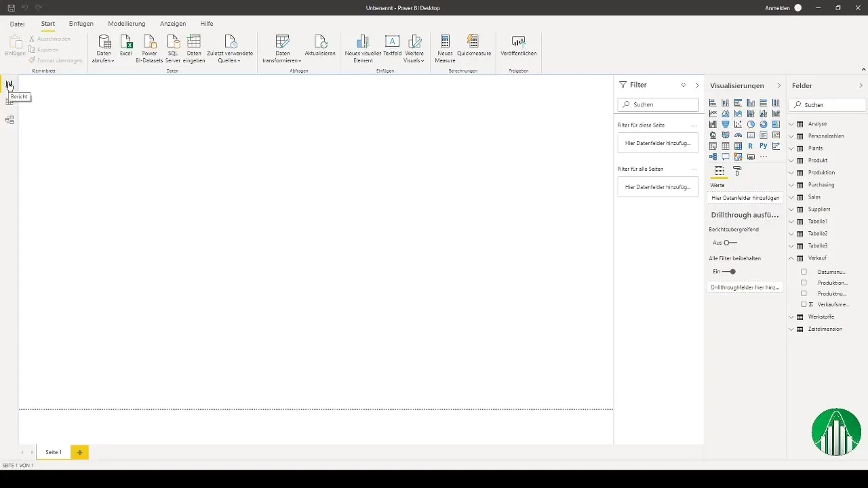The width and height of the screenshot is (868, 488).
Task: Search in the Filter pane box
Action: pos(658,105)
